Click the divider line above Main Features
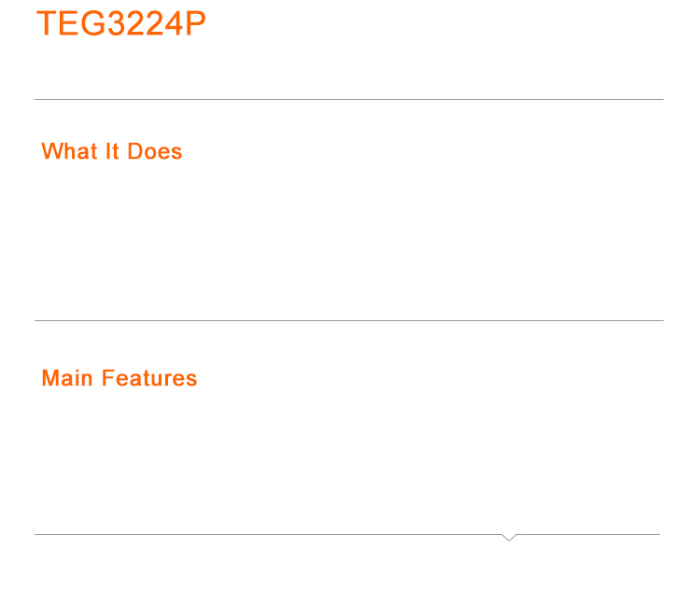Image resolution: width=700 pixels, height=590 pixels. pos(348,320)
